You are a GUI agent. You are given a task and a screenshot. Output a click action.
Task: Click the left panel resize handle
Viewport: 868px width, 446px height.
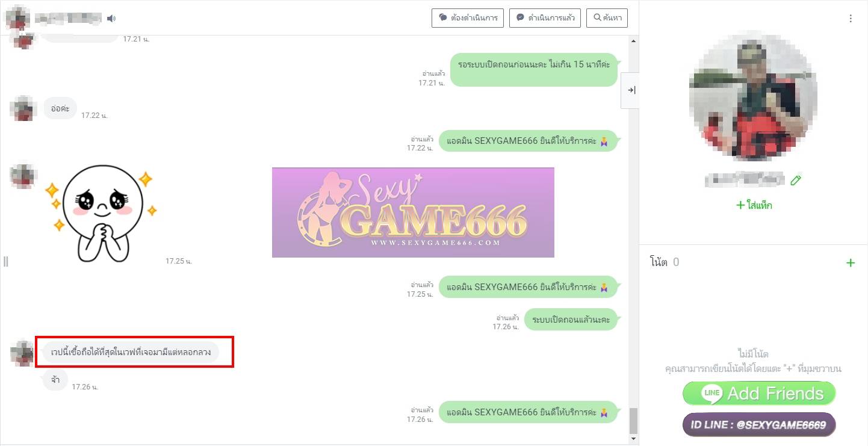tap(6, 261)
